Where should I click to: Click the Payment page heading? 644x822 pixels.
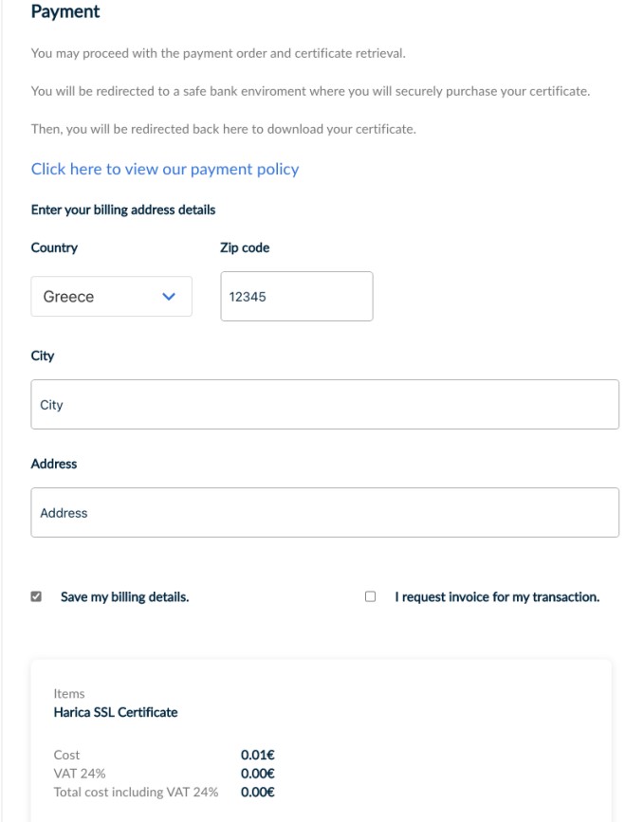pos(65,12)
